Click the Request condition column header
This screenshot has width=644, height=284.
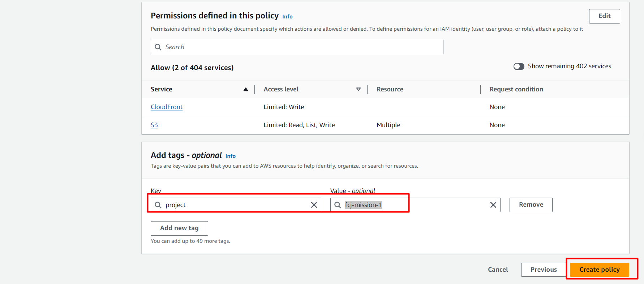pyautogui.click(x=516, y=89)
